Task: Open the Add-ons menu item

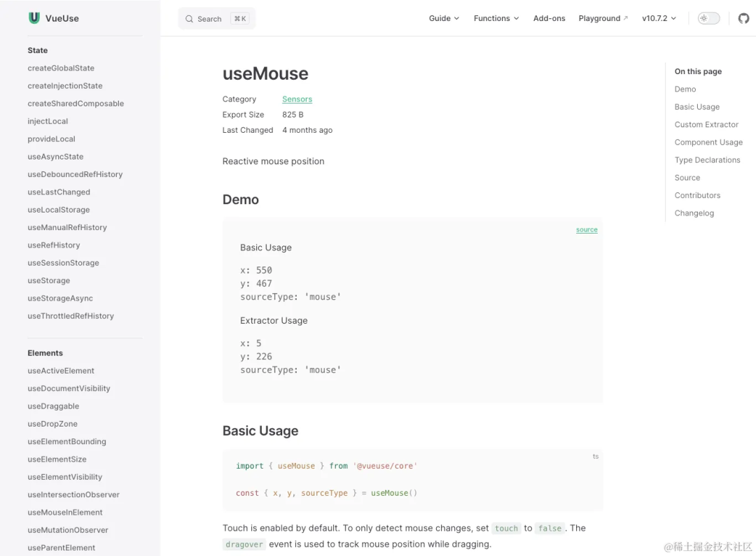Action: click(549, 18)
